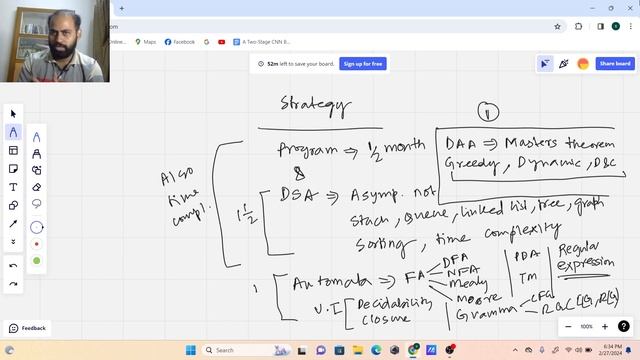The width and height of the screenshot is (640, 360).
Task: Open the A Two-Stage CNN bookmark
Action: pyautogui.click(x=262, y=42)
